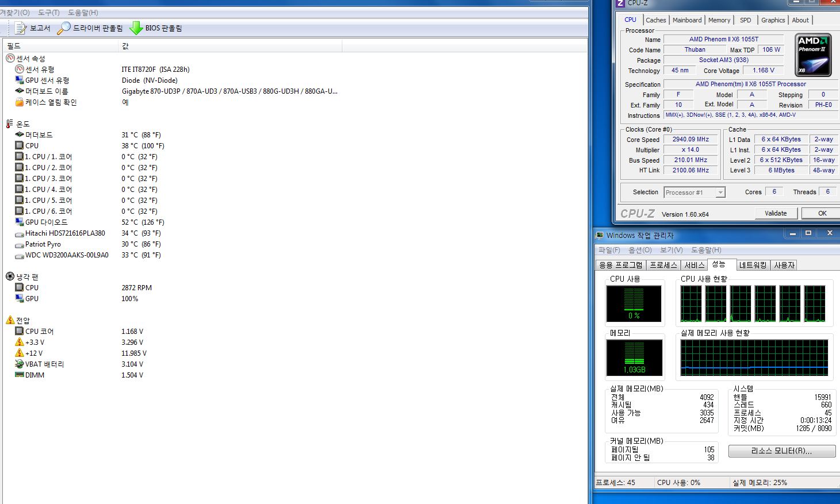Image resolution: width=840 pixels, height=504 pixels.
Task: Click the 실제 메모리: 25% status bar entry
Action: coord(760,483)
